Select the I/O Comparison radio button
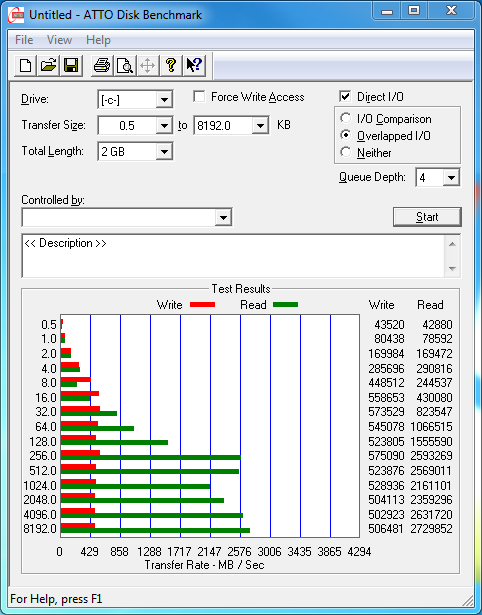Image resolution: width=482 pixels, height=615 pixels. coord(346,118)
